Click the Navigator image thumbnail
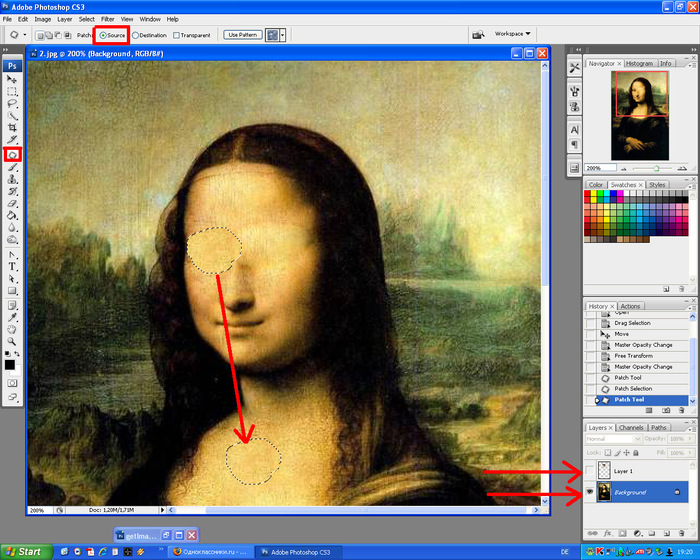The height and width of the screenshot is (560, 700). click(x=640, y=115)
